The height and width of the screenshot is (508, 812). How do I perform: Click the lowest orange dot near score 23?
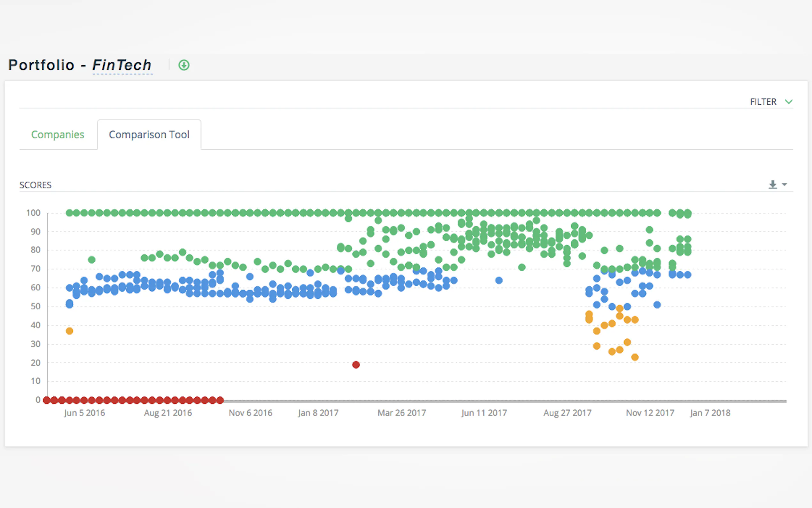[x=635, y=357]
